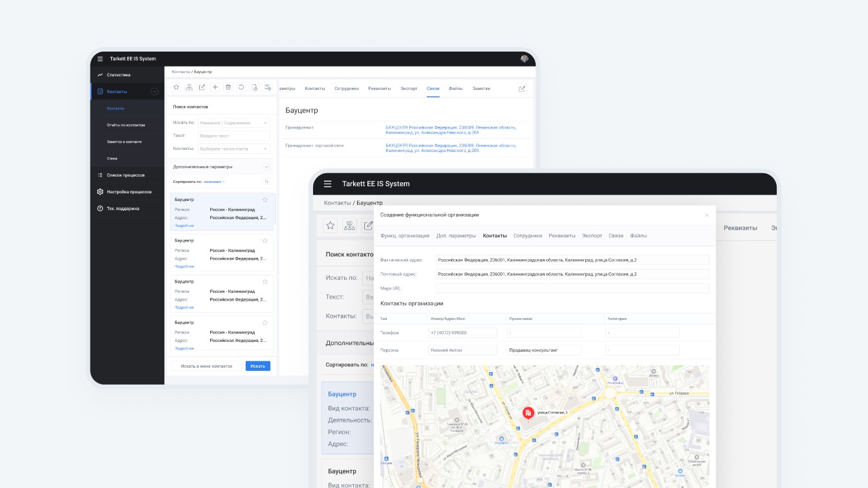Favorite the third Бауцентр card star

tap(265, 282)
